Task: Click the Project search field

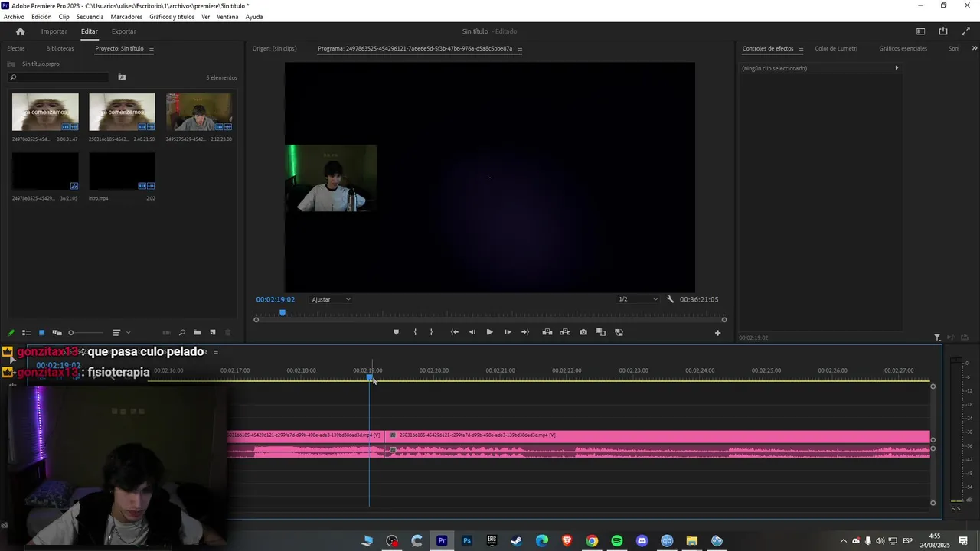Action: (x=58, y=77)
